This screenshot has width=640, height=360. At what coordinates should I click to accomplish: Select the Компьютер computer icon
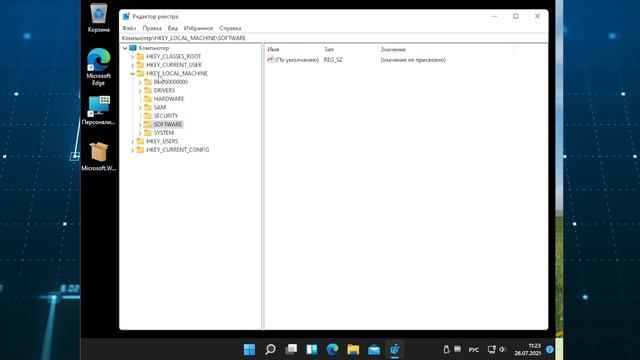click(133, 48)
